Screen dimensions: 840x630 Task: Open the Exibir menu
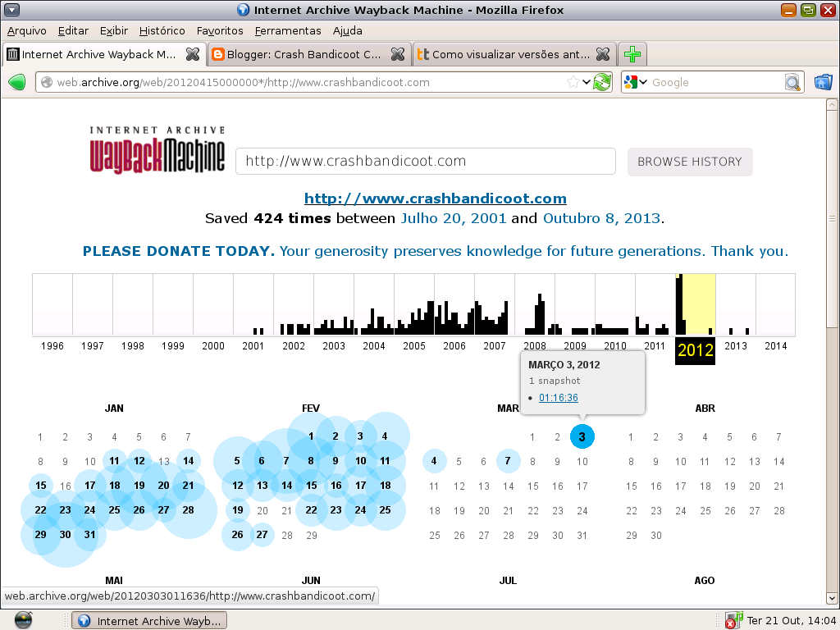click(113, 30)
